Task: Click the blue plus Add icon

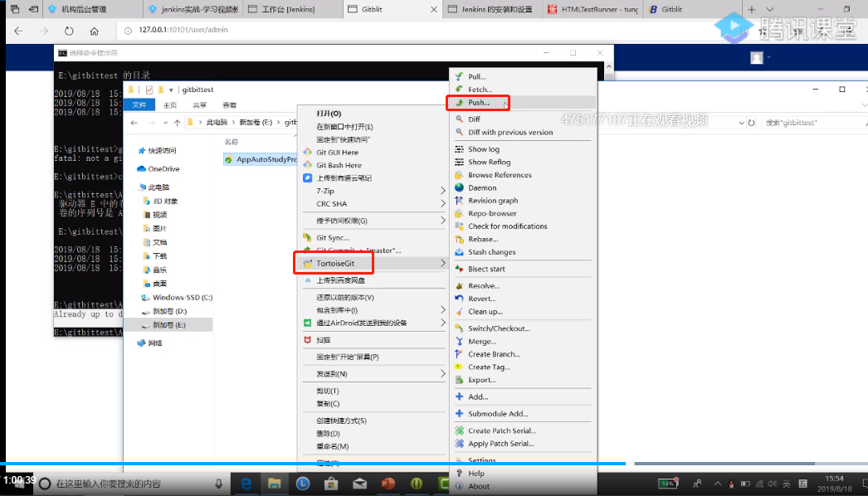Action: (x=459, y=396)
